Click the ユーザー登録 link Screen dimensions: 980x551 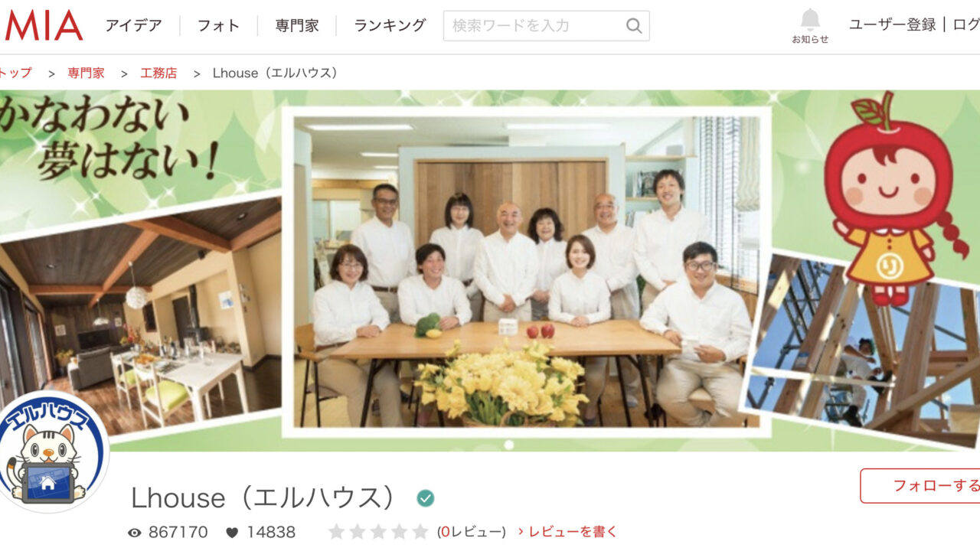tap(893, 24)
